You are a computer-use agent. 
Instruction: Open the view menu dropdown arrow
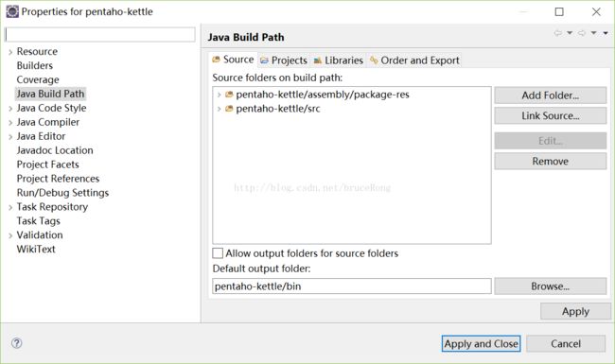coord(606,33)
